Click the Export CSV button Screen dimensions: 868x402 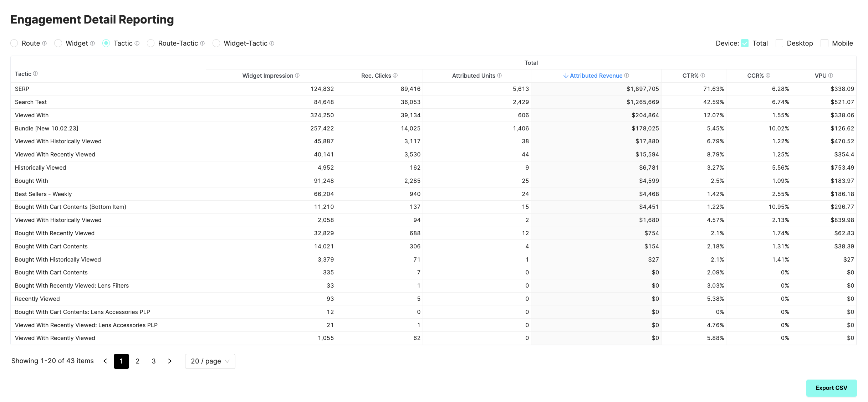coord(831,388)
